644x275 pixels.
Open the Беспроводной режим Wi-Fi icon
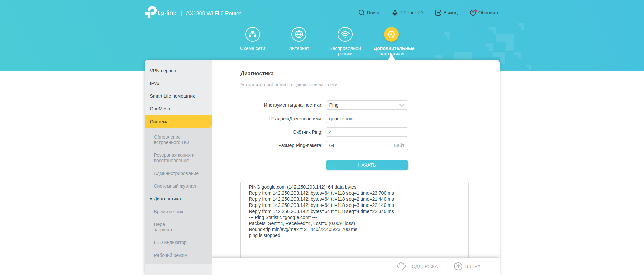[345, 34]
